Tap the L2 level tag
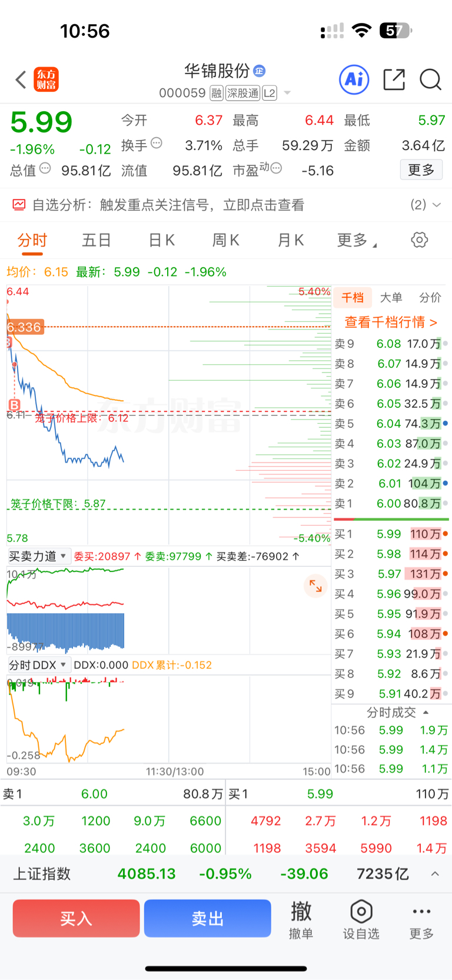Screen dimensions: 452x980 click(x=270, y=93)
